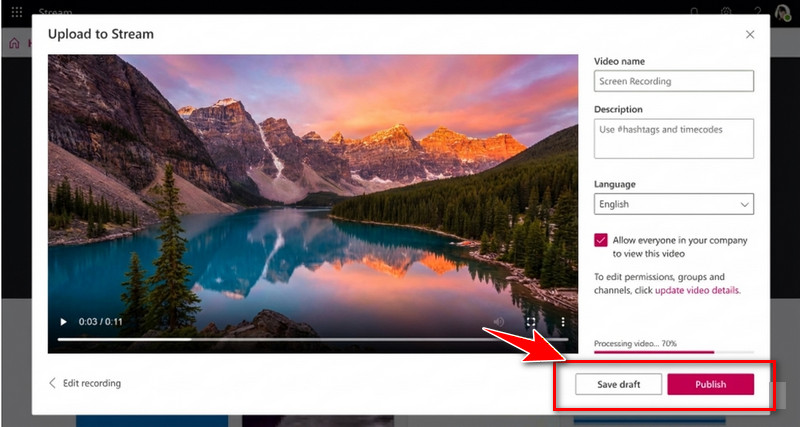
Task: Focus the Video name field
Action: tap(673, 81)
